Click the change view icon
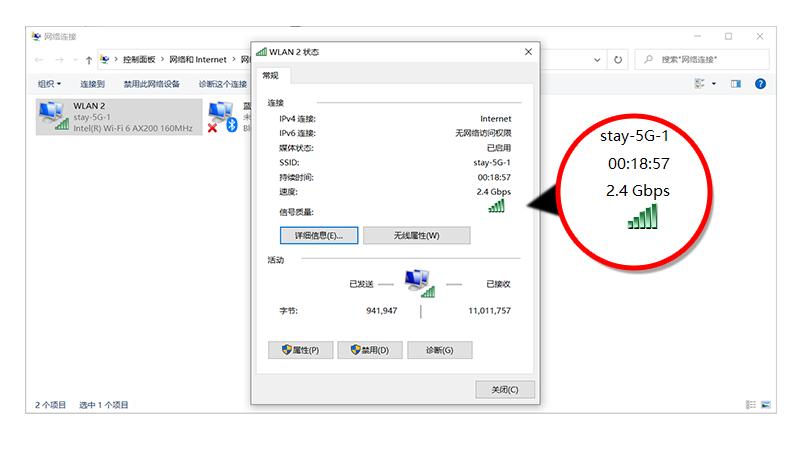This screenshot has height=457, width=800. coord(699,84)
